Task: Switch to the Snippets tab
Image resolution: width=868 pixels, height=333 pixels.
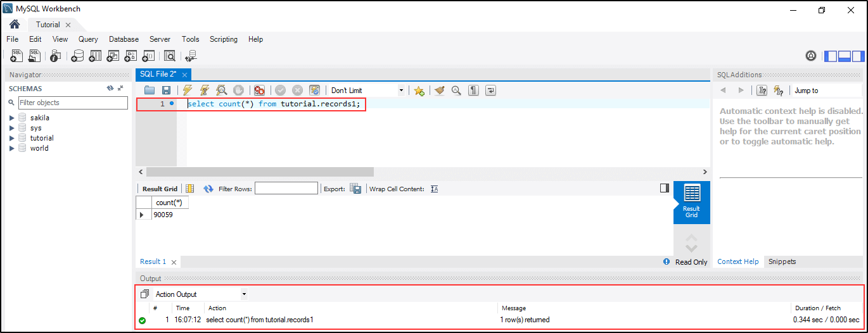Action: (782, 261)
